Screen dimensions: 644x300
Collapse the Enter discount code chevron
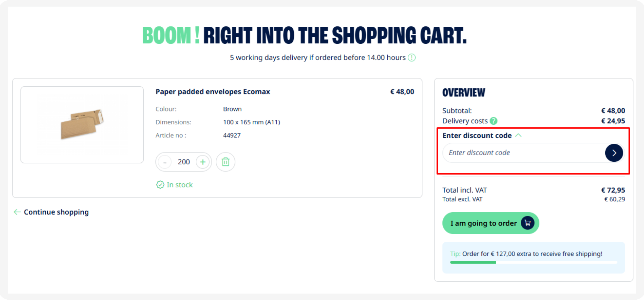point(518,135)
